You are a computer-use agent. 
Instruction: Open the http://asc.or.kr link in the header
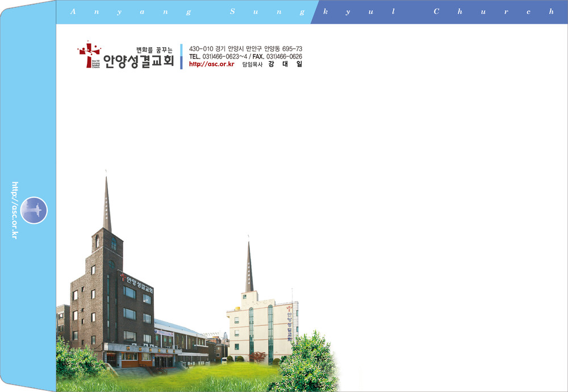click(x=211, y=64)
